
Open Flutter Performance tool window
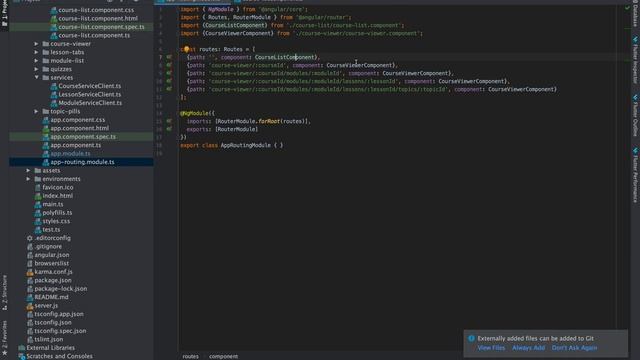coord(635,175)
